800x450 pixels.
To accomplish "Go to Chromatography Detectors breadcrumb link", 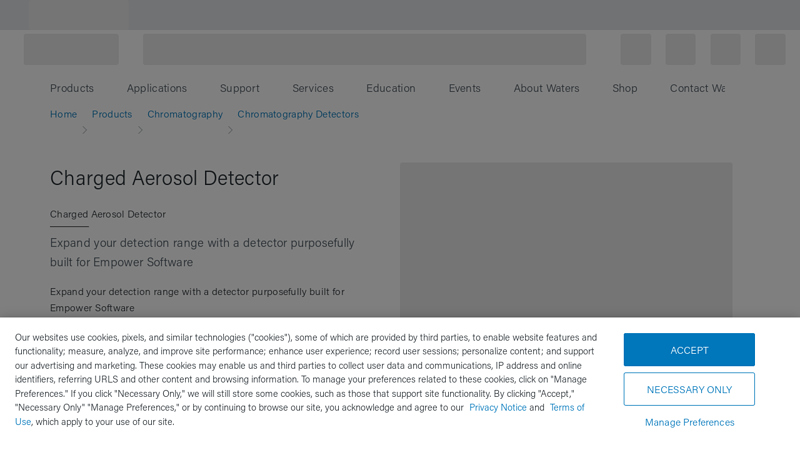I will click(x=298, y=114).
